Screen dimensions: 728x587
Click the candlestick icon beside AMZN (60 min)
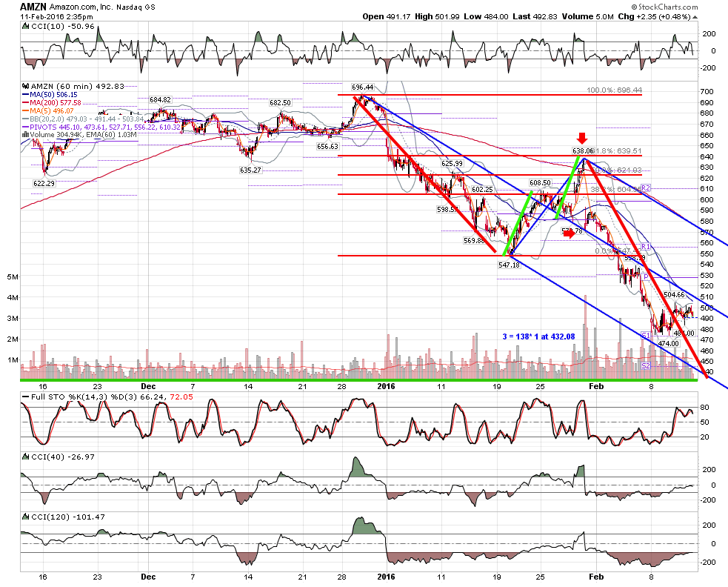point(26,87)
